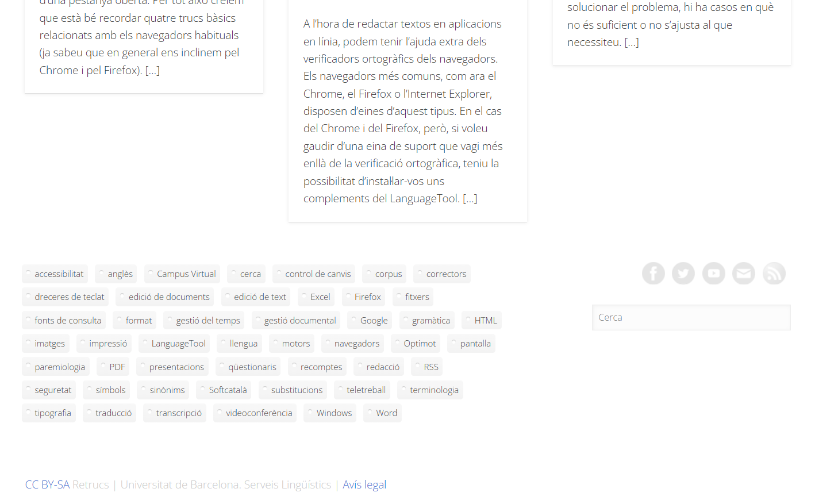Open the YouTube social icon

coord(713,274)
